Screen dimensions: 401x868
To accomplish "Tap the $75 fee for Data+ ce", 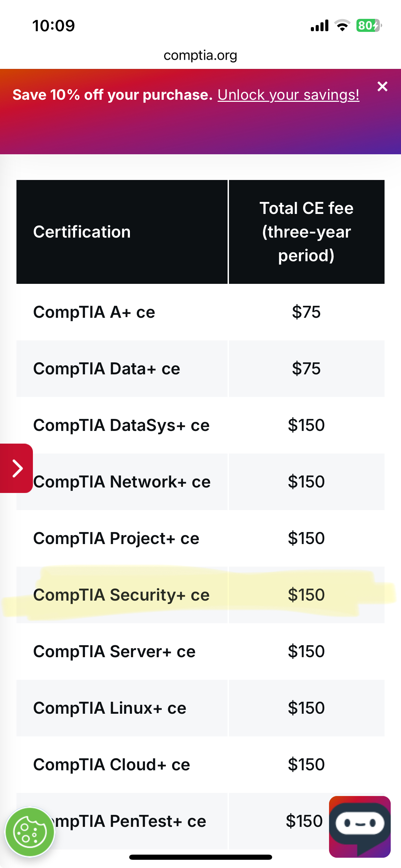I will pos(306,369).
